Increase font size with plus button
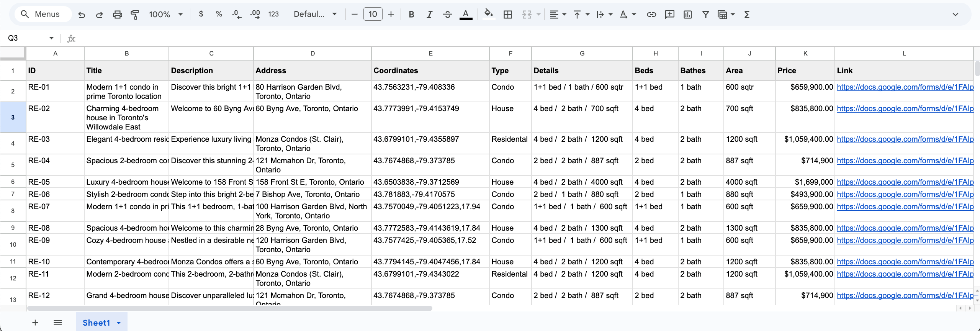The height and width of the screenshot is (331, 980). tap(391, 14)
